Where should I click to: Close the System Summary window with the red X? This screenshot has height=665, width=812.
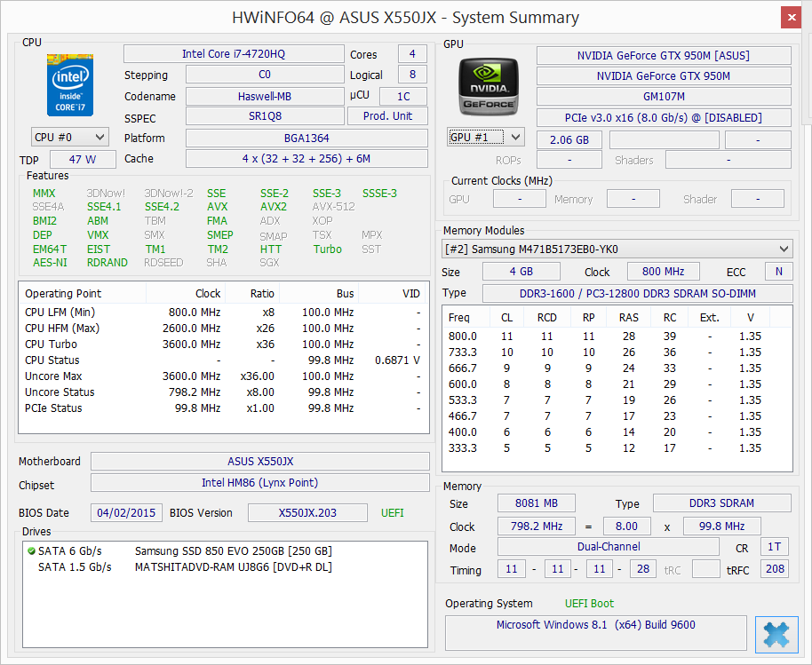[x=792, y=17]
